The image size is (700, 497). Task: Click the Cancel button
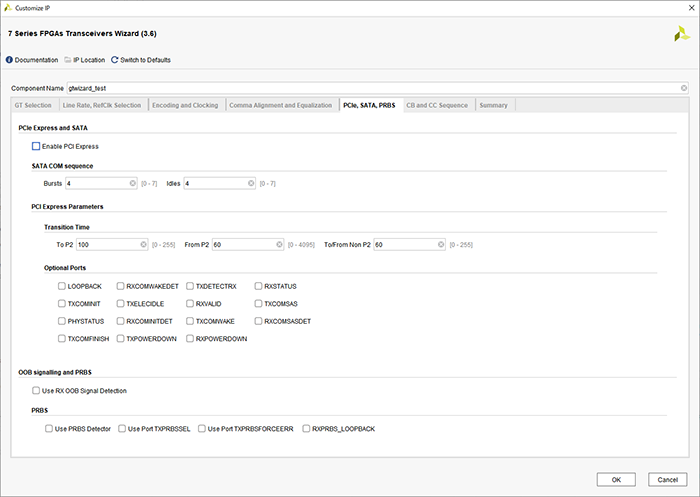667,480
